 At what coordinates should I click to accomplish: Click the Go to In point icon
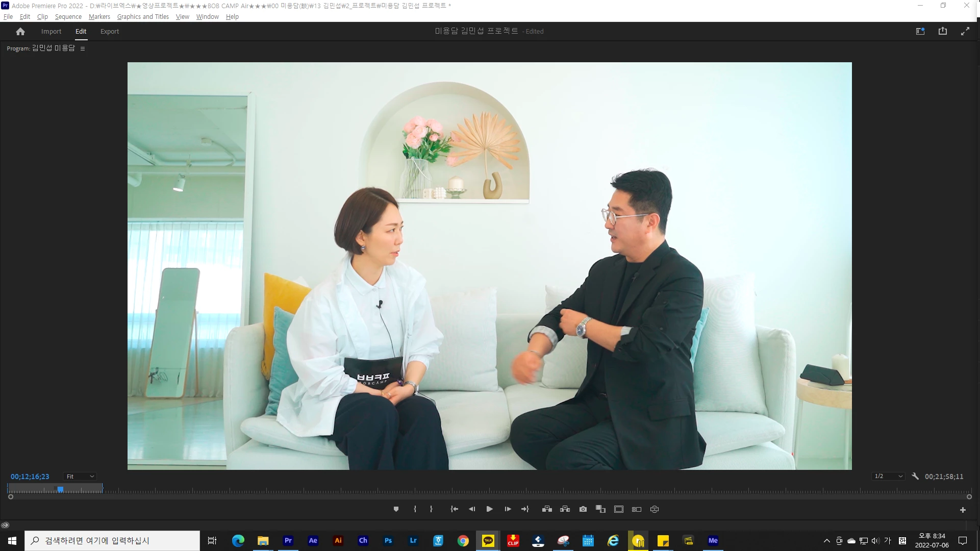click(454, 509)
